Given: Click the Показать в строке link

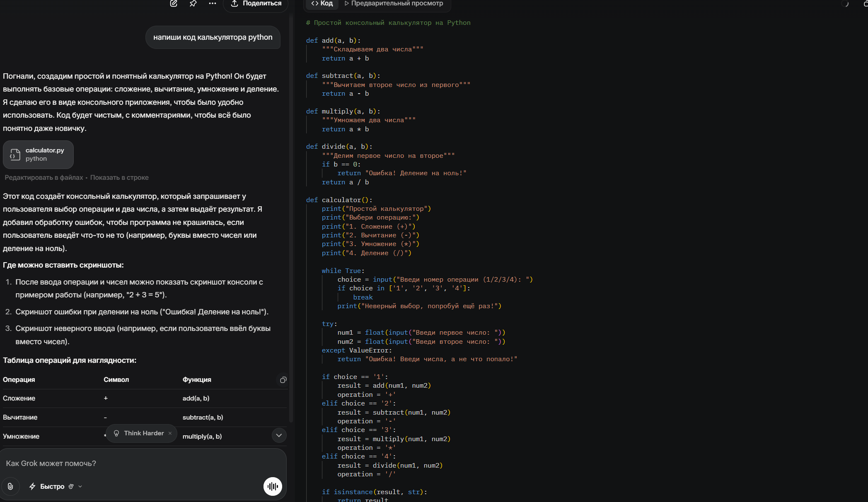Looking at the screenshot, I should 119,177.
